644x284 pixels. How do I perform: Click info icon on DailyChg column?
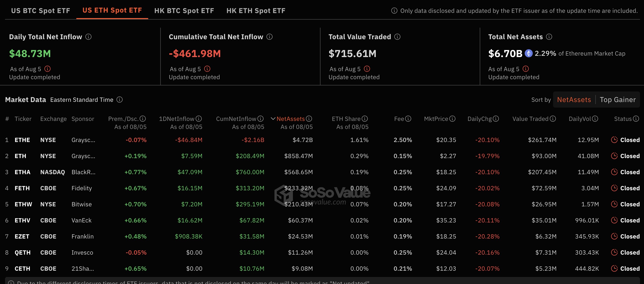(x=496, y=119)
